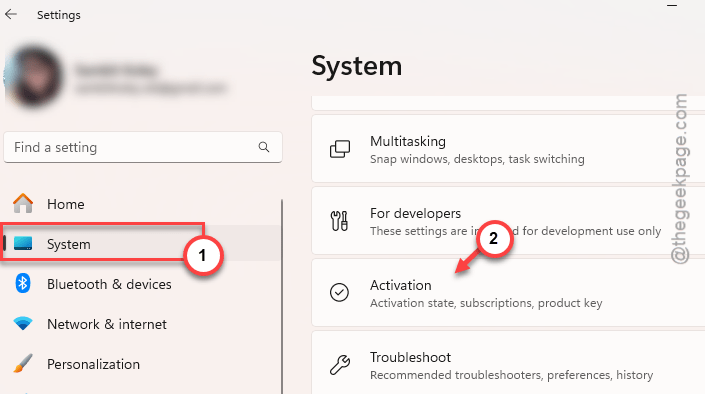Click the Network wifi icon
The image size is (705, 394).
coord(23,323)
